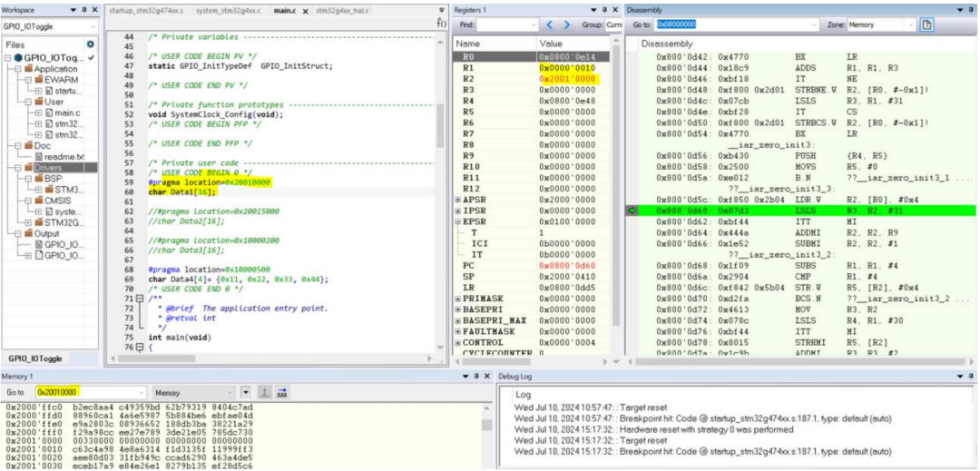Viewport: 980px width, 471px height.
Task: Collapse the EPSR register group
Action: click(458, 221)
